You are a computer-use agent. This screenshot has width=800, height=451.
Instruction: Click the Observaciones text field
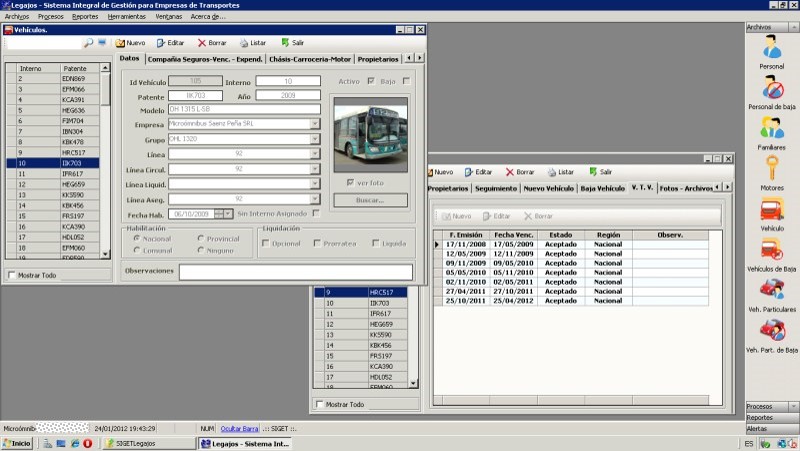(295, 271)
